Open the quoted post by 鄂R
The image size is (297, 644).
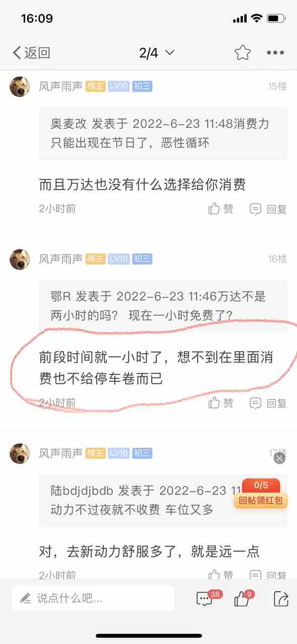(x=163, y=306)
